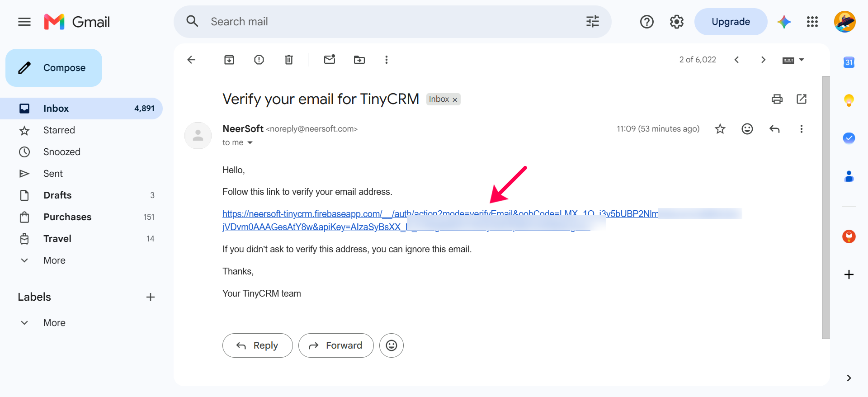Open more toolbar options menu
868x397 pixels.
[x=387, y=60]
